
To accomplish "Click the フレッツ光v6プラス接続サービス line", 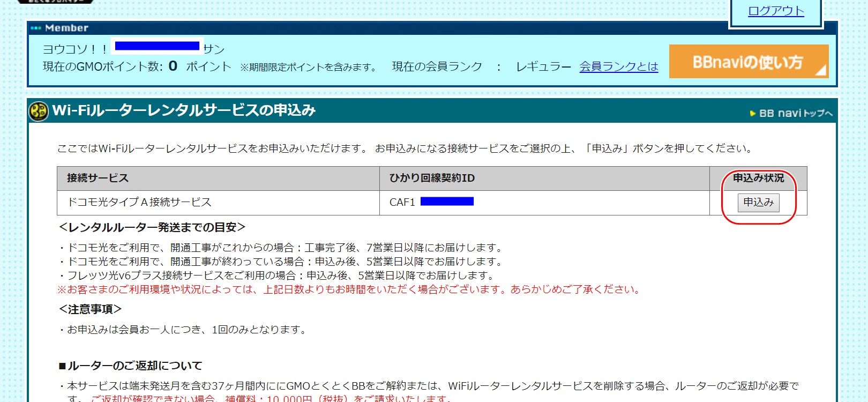I will pyautogui.click(x=277, y=276).
